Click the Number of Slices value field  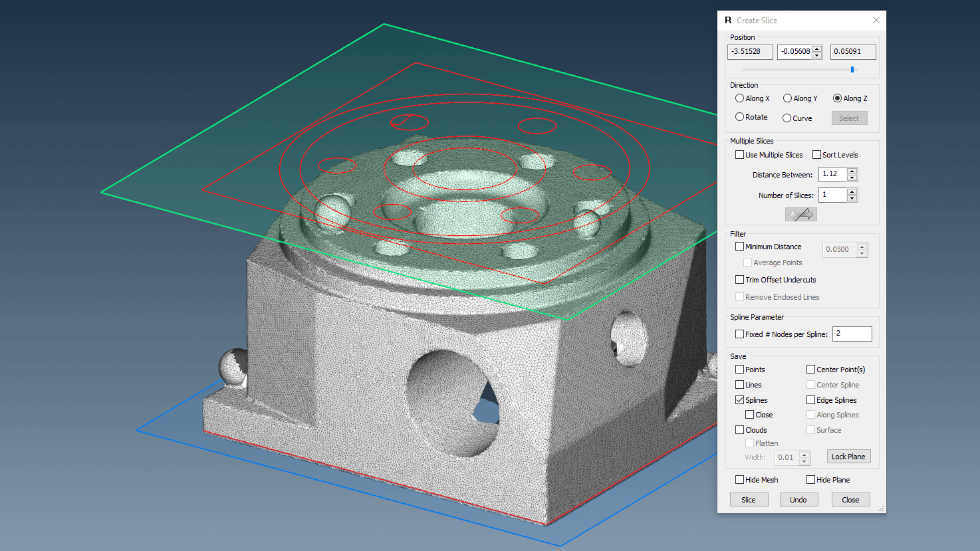pyautogui.click(x=832, y=195)
